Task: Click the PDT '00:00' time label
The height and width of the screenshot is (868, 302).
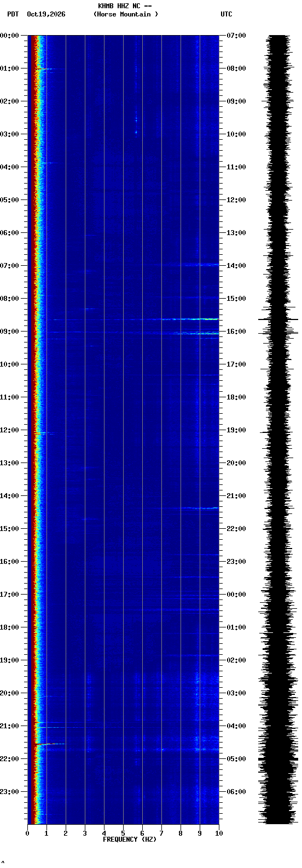Action: [9, 36]
